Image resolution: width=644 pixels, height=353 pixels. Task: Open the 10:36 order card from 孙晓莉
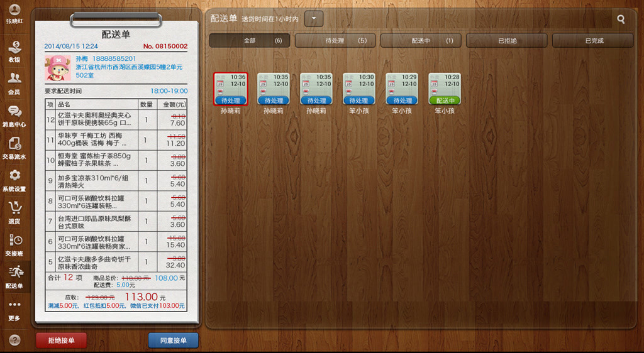pos(230,89)
